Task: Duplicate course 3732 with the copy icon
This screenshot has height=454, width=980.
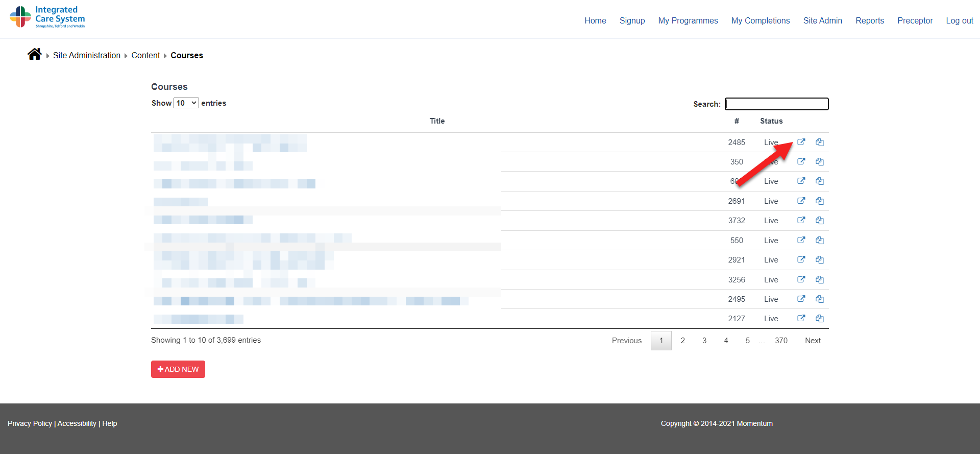Action: click(820, 220)
